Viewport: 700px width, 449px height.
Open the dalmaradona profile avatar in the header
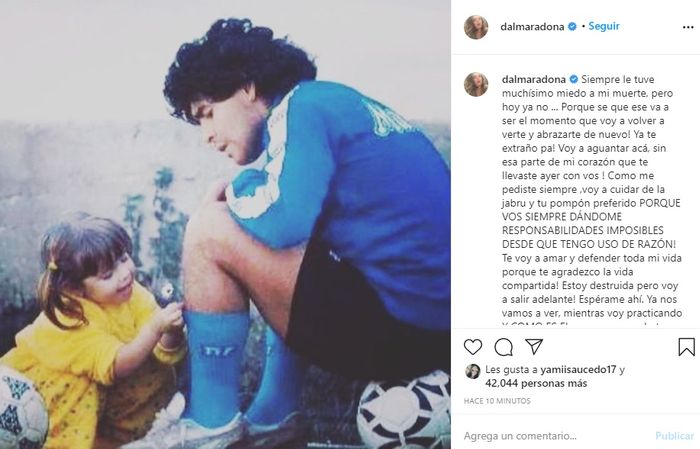pyautogui.click(x=476, y=27)
